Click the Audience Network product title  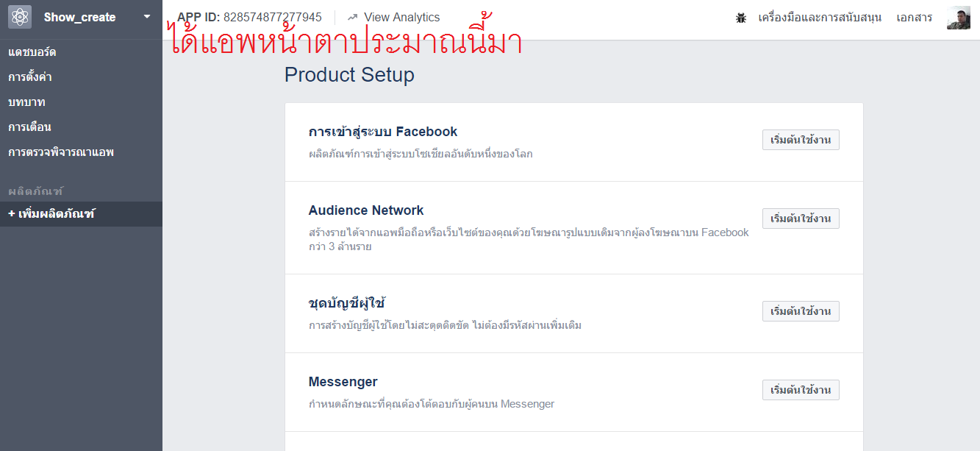[x=366, y=210]
